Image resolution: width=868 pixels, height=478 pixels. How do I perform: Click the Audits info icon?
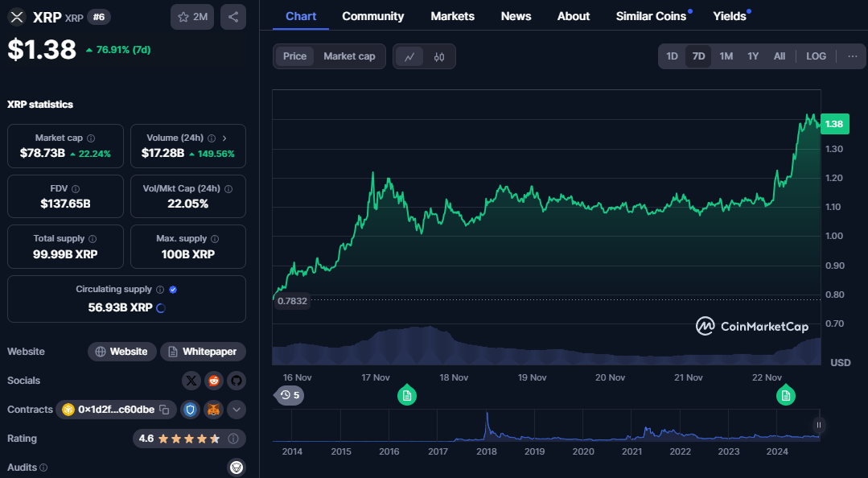click(43, 468)
